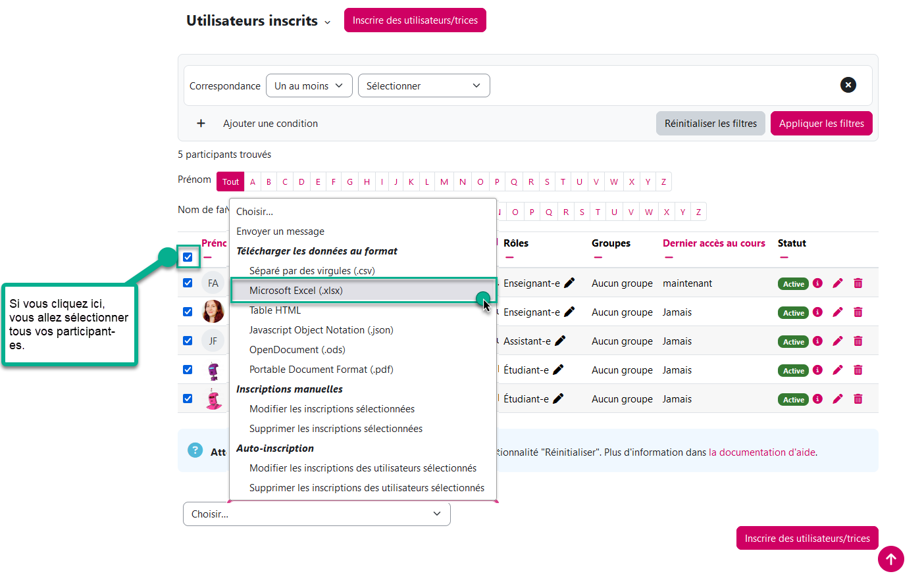Image resolution: width=924 pixels, height=580 pixels.
Task: Click the pink edit pencil in last row
Action: 837,399
